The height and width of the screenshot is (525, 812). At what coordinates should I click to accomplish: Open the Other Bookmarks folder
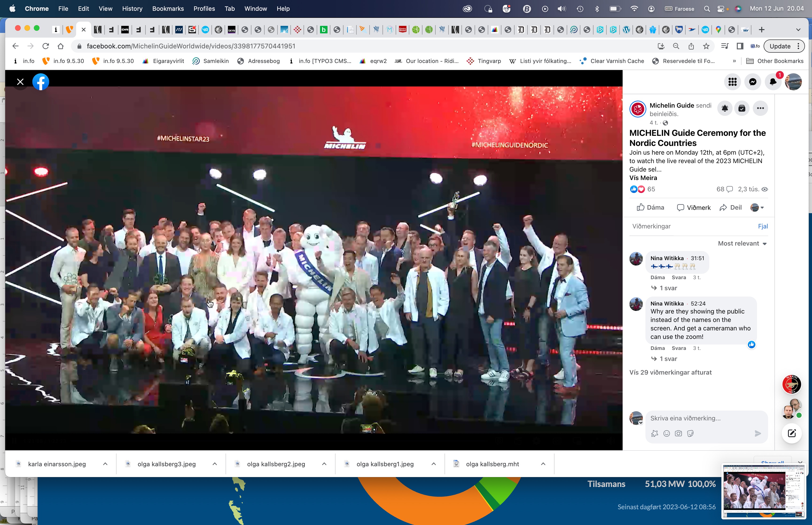pyautogui.click(x=774, y=61)
